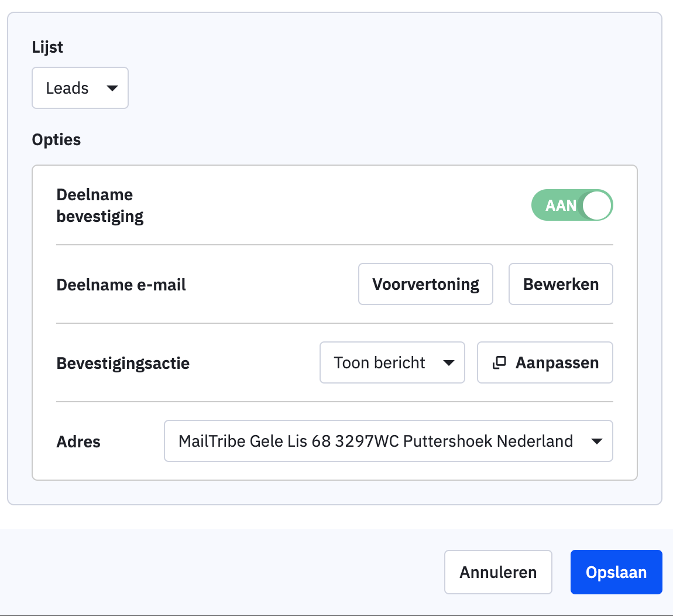Click the caret arrow beside Leads
This screenshot has width=673, height=616.
pyautogui.click(x=112, y=88)
